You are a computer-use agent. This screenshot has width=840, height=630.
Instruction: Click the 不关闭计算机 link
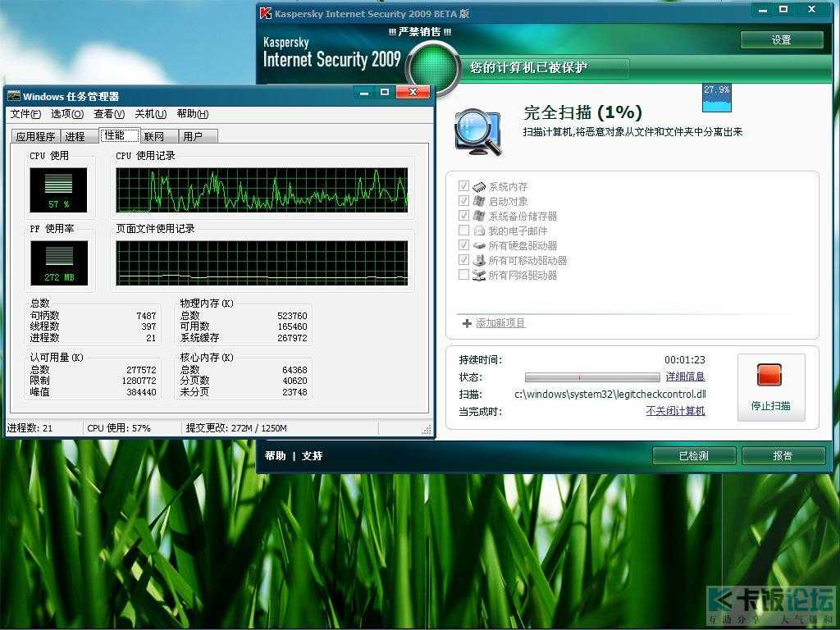point(675,411)
